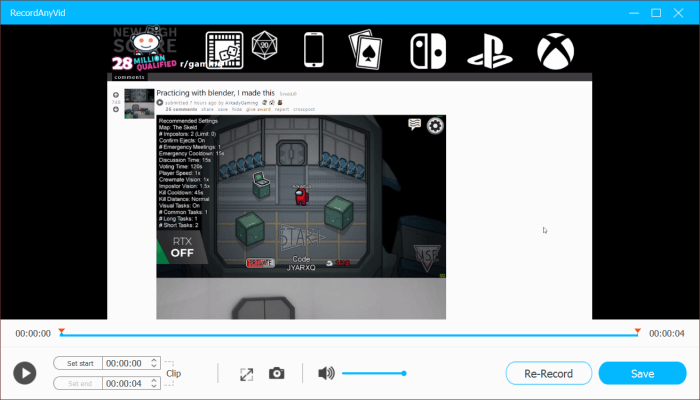Click upvote arrow on the post
Image resolution: width=700 pixels, height=400 pixels.
(x=116, y=95)
